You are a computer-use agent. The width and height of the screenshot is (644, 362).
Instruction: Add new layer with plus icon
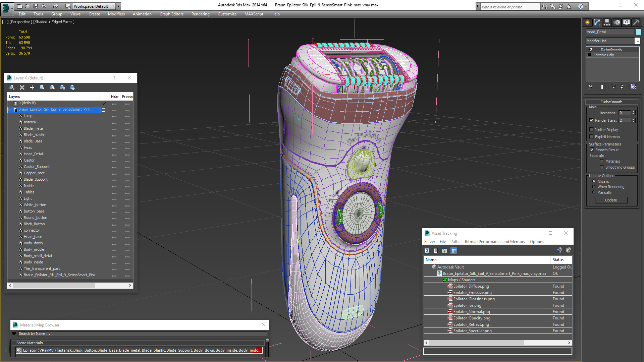click(x=32, y=87)
